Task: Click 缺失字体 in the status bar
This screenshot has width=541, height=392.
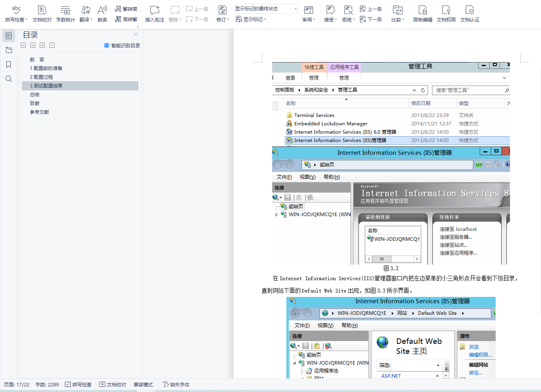Action: 176,384
